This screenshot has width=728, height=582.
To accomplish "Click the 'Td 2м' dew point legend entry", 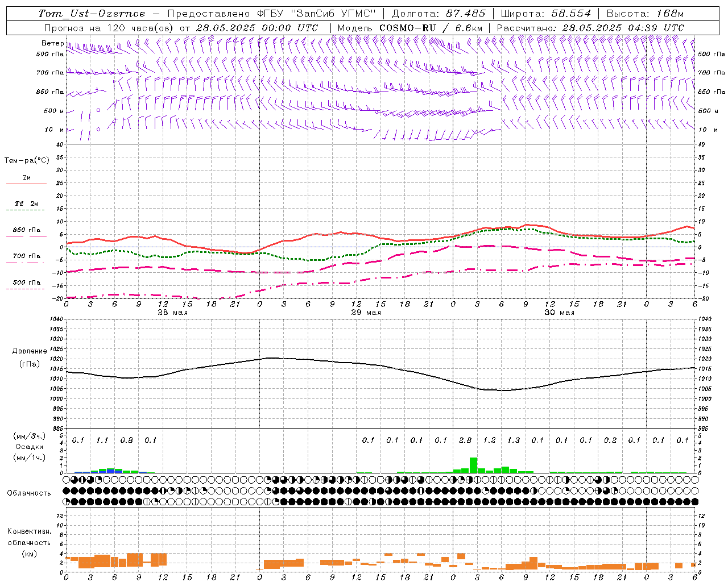I will click(27, 203).
